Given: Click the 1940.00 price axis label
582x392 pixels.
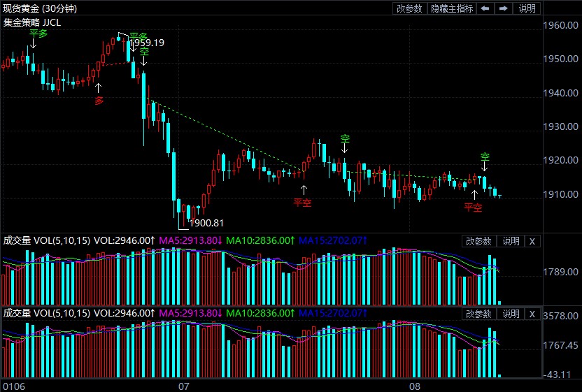Looking at the screenshot, I should point(560,93).
